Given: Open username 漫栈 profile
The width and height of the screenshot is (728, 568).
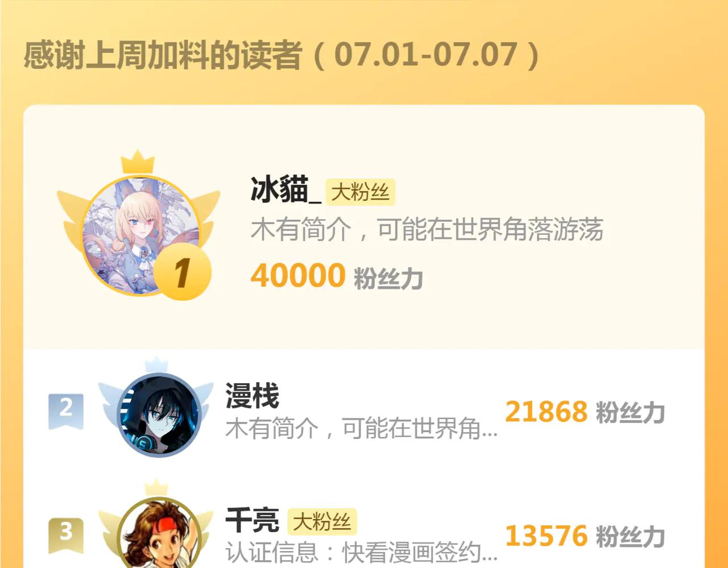Looking at the screenshot, I should pyautogui.click(x=253, y=396).
